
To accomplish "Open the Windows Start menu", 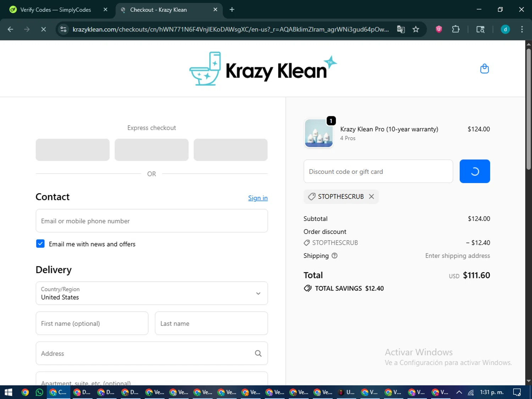I will coord(8,392).
